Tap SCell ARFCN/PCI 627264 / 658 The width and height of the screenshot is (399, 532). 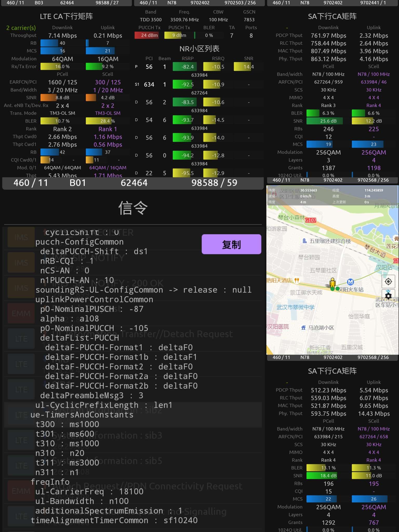click(x=374, y=437)
